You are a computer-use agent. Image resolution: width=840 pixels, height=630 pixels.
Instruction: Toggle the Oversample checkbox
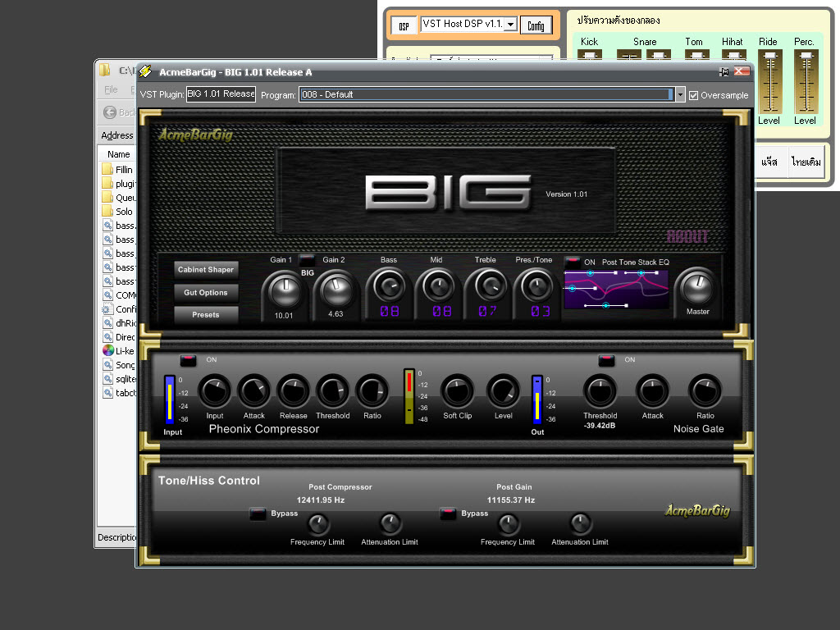click(694, 95)
